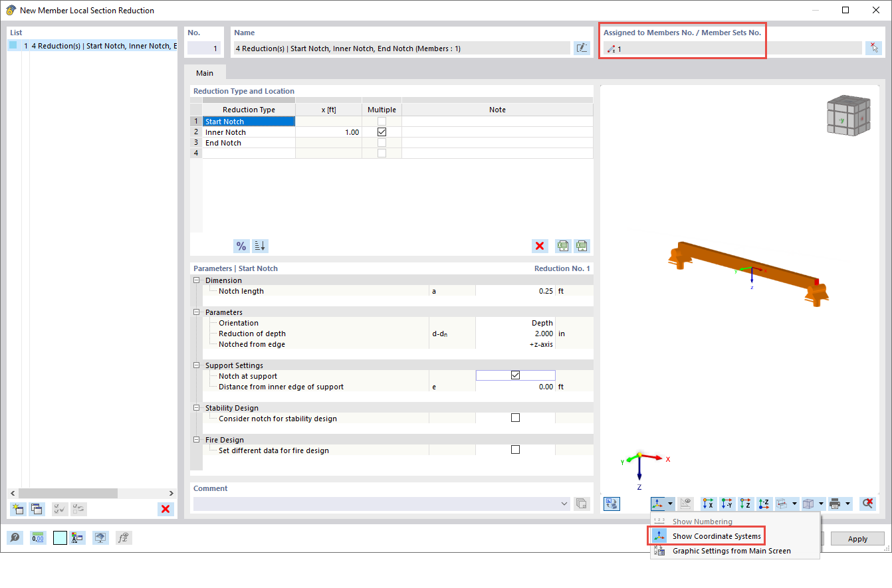Click the Apply button

click(x=857, y=538)
